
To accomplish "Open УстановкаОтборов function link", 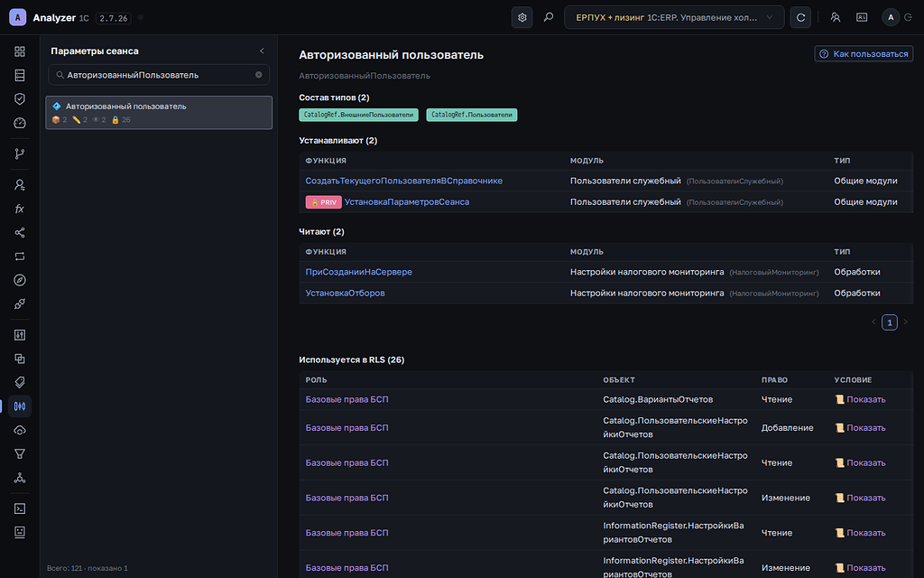I will pos(345,294).
